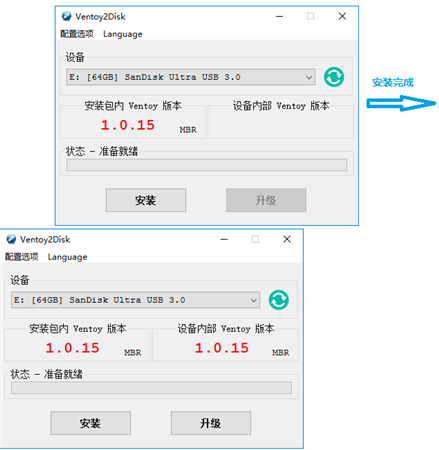Minimize the upper Ventoy2Disk window
This screenshot has height=450, width=439.
[x=279, y=16]
